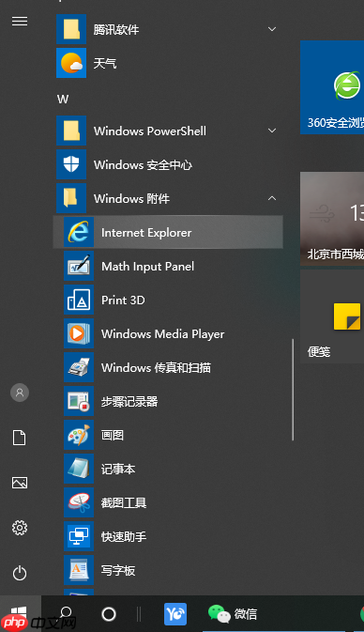Open Steps Recorder (步骤记录器)
The image size is (364, 632).
(168, 401)
